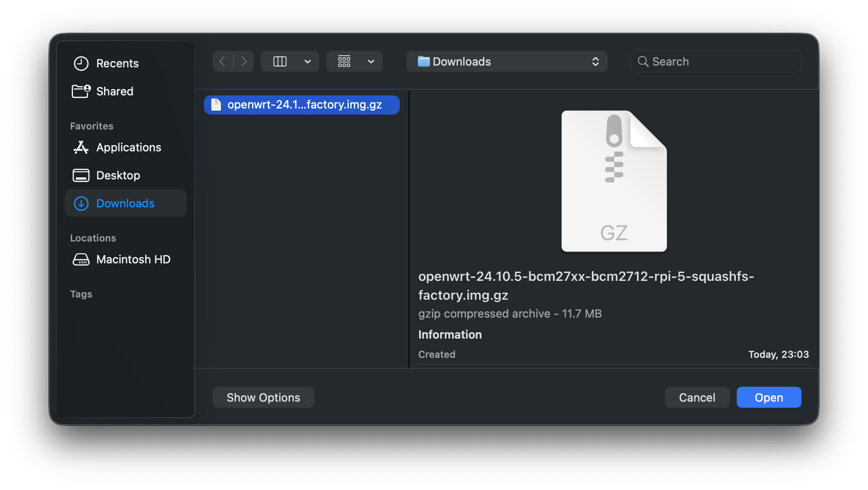Image resolution: width=868 pixels, height=490 pixels.
Task: Go back using the back arrow
Action: point(223,61)
